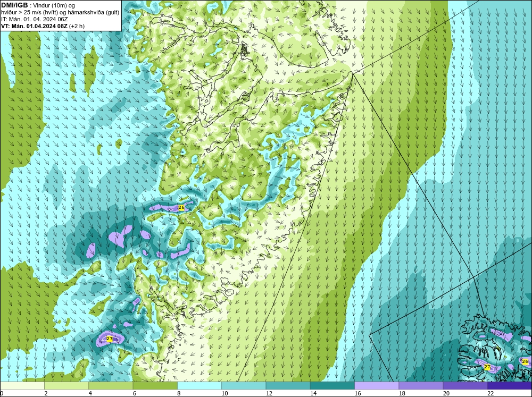Viewport: 532px width, 397px height.
Task: Click the 26 gust label at bottom-right edge
Action: tap(525, 362)
